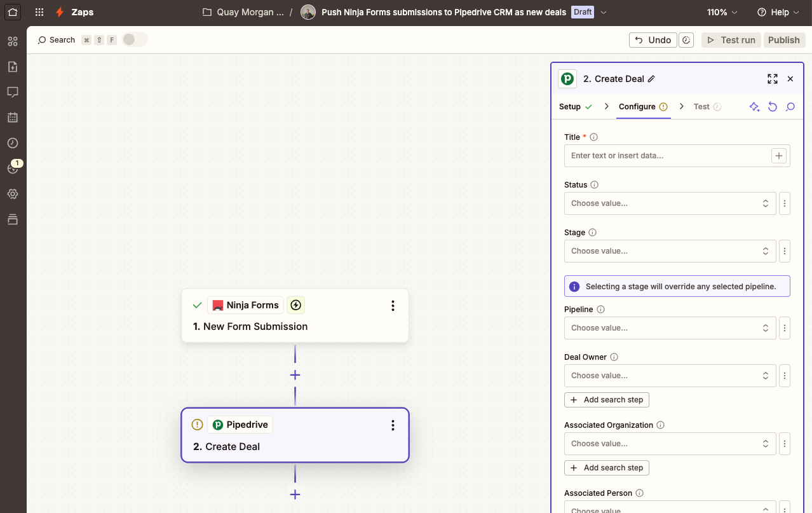Open options menu beside Stage field
812x513 pixels.
coord(785,251)
